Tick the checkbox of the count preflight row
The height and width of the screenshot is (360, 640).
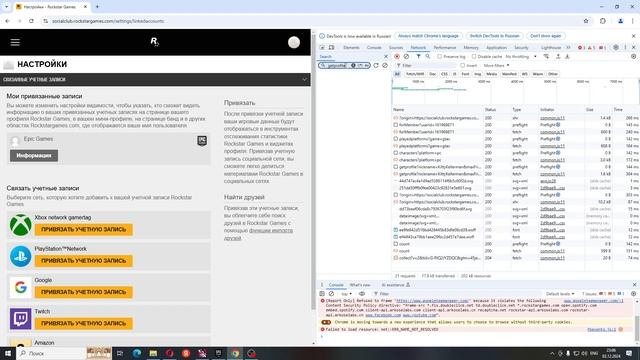(396, 244)
